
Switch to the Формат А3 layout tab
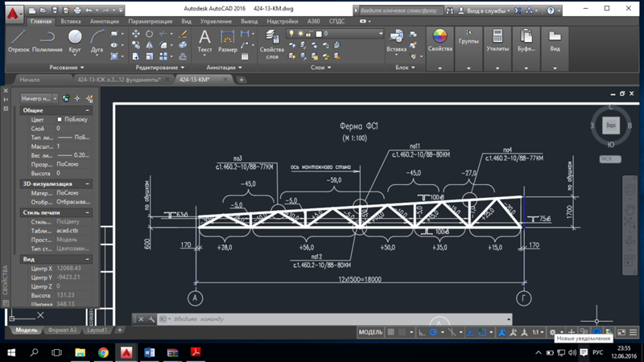[63, 330]
